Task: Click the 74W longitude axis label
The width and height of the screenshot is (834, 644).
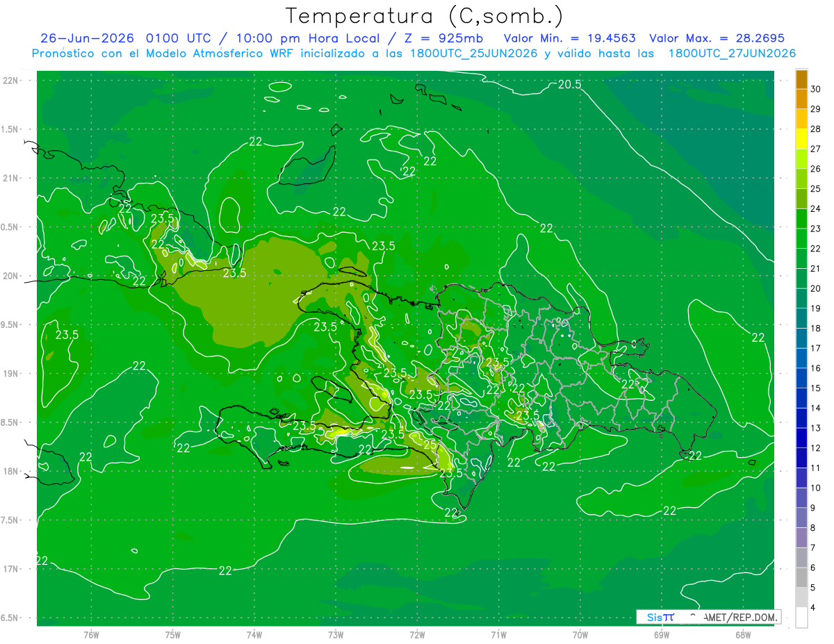Action: (x=254, y=635)
